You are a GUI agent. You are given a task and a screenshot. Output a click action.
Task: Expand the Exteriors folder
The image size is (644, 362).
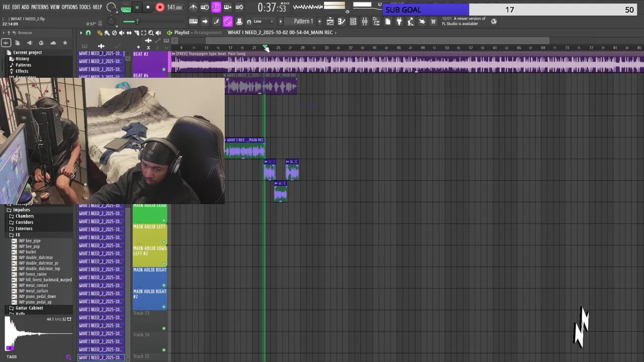pyautogui.click(x=24, y=229)
